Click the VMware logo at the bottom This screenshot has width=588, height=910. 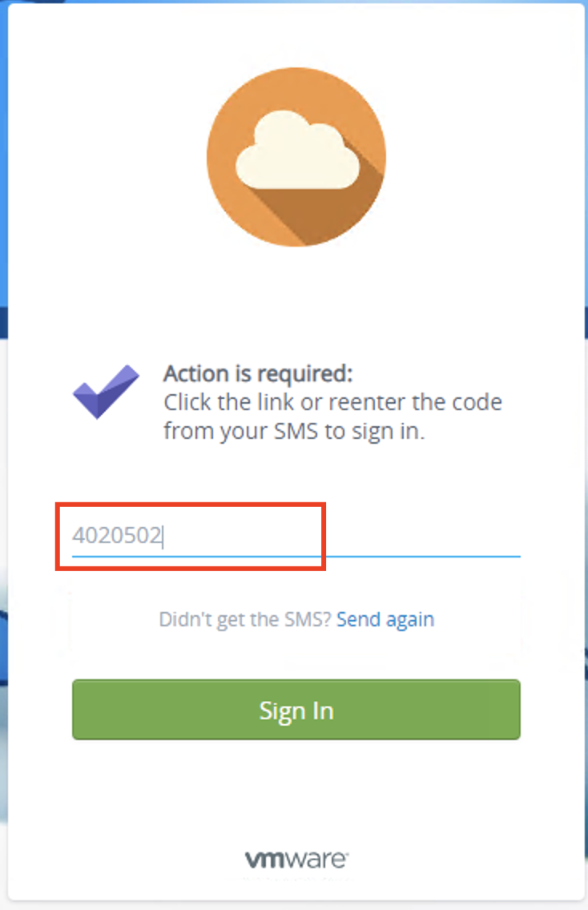(x=296, y=860)
